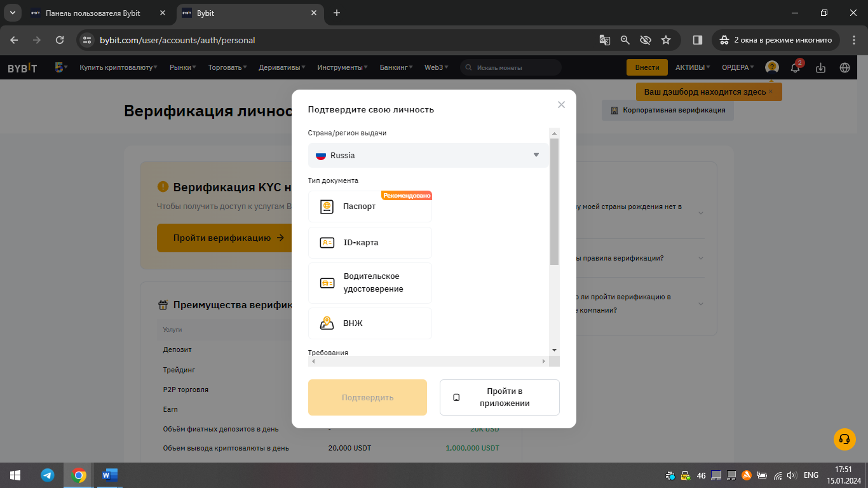Image resolution: width=868 pixels, height=488 pixels.
Task: Open the support headset chat icon
Action: coord(844,439)
